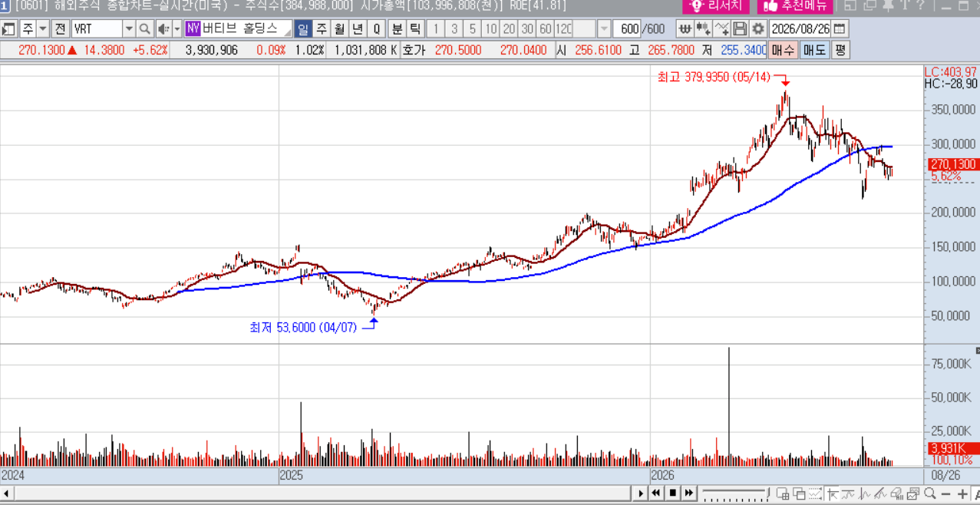The height and width of the screenshot is (505, 980).
Task: Expand the minute interval dropdown arrow
Action: tap(604, 29)
